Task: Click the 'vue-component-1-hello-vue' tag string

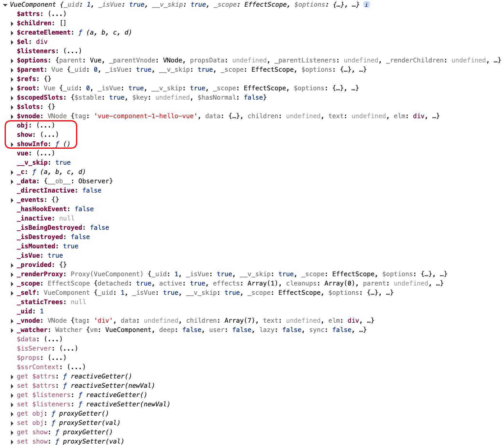Action: [146, 116]
